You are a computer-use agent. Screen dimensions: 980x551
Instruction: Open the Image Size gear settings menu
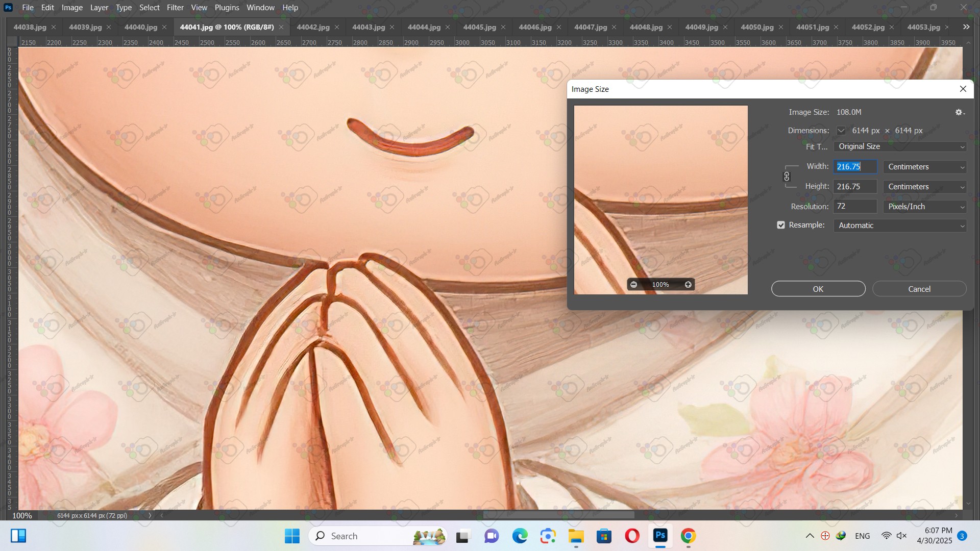coord(960,112)
